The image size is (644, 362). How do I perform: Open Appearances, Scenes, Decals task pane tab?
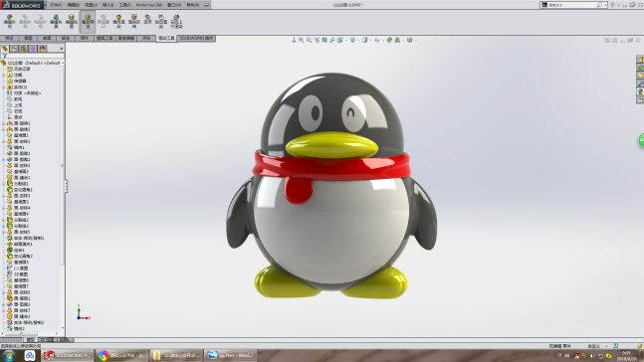point(640,91)
